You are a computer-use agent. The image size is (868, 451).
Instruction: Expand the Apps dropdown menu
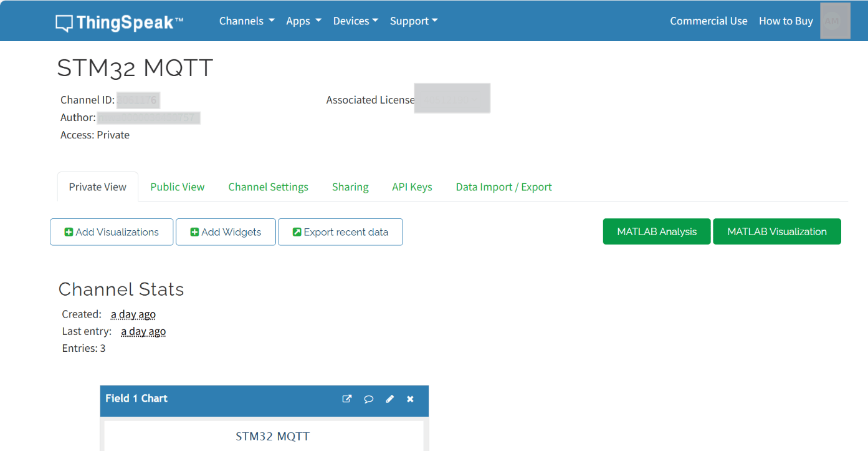pos(303,21)
